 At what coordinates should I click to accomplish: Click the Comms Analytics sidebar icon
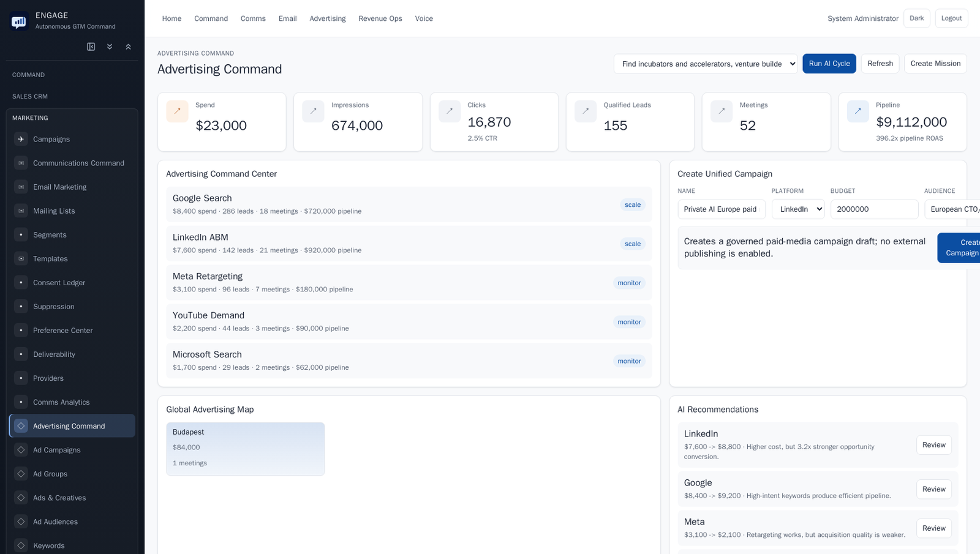coord(21,402)
